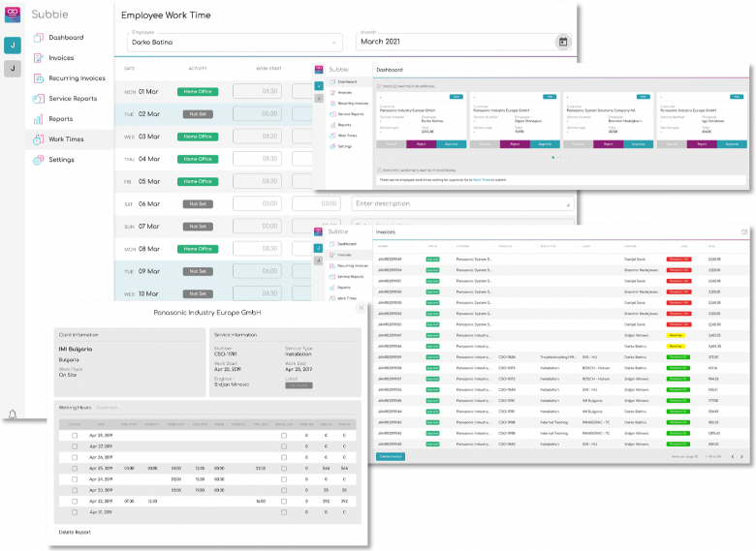Cancel the Panasonic System Solutions invoice card
Image resolution: width=756 pixels, height=551 pixels.
click(x=578, y=144)
